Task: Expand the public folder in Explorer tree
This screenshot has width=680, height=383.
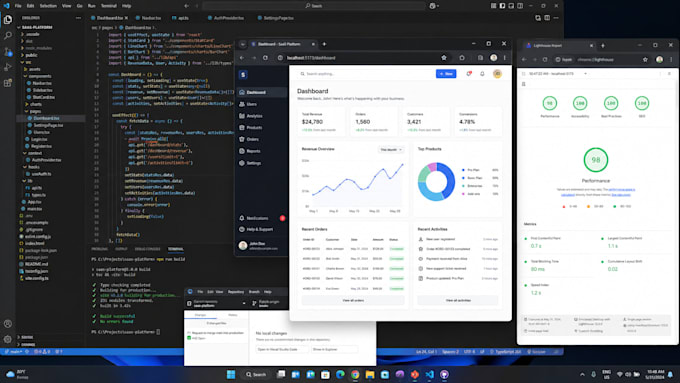Action: [22, 55]
